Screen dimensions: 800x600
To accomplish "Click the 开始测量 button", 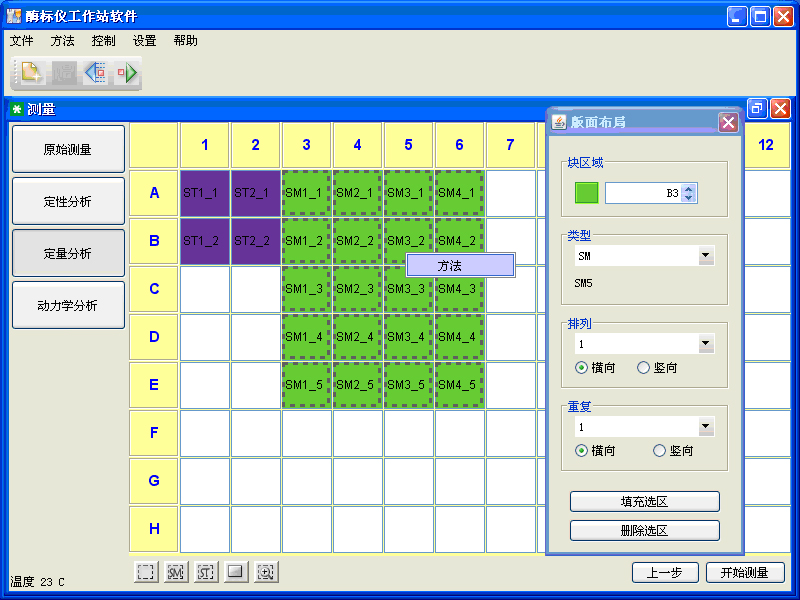I will [x=745, y=572].
